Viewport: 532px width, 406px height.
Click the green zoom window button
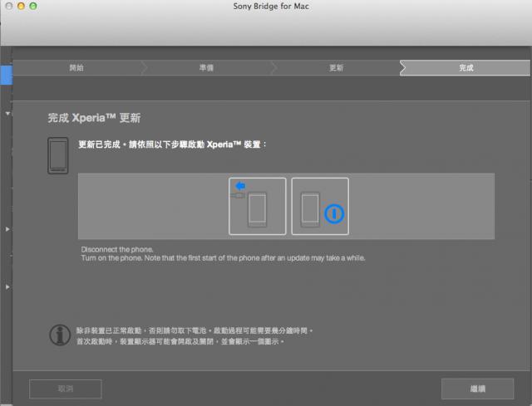[33, 6]
